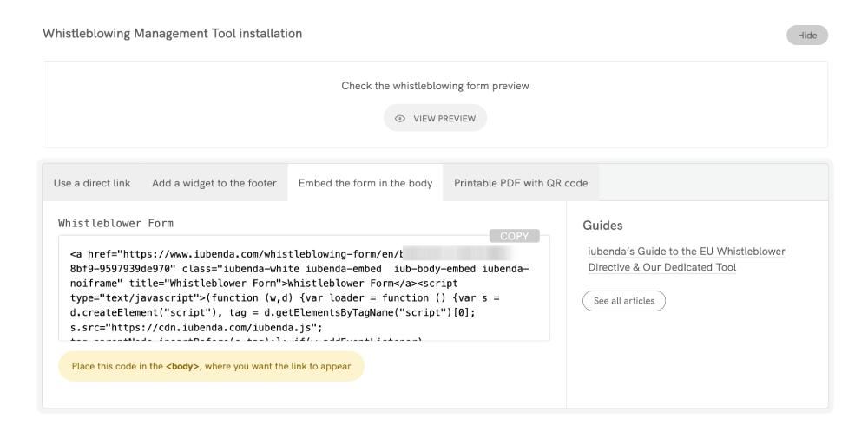The width and height of the screenshot is (868, 438).
Task: Open Embed the form in the body tab
Action: click(365, 183)
